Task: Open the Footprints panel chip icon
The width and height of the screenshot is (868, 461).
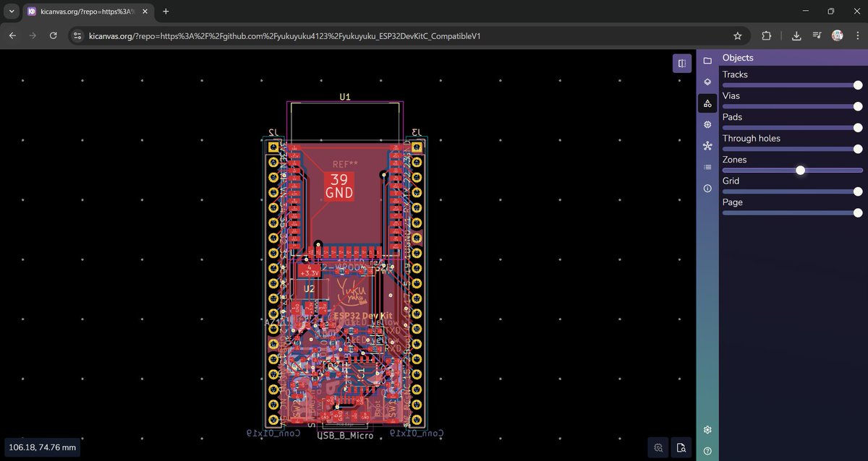Action: (707, 124)
